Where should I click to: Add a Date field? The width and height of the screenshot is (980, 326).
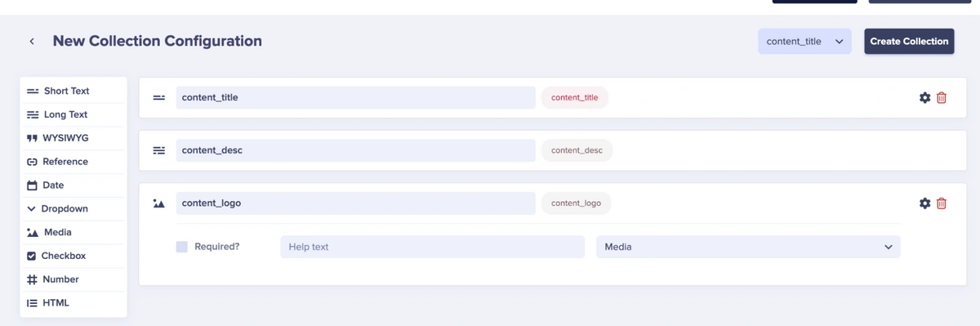click(x=73, y=185)
